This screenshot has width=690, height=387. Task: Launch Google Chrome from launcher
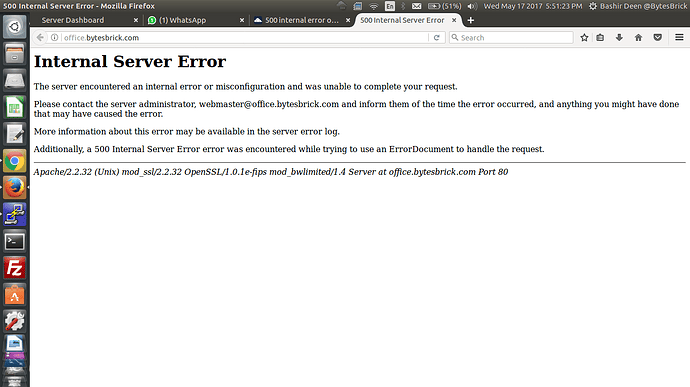[15, 161]
